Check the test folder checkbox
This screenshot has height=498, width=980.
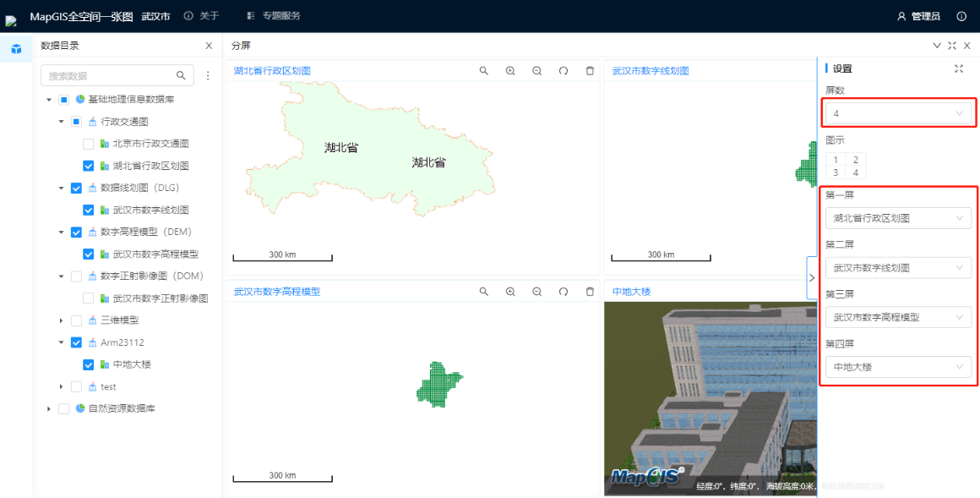[76, 386]
